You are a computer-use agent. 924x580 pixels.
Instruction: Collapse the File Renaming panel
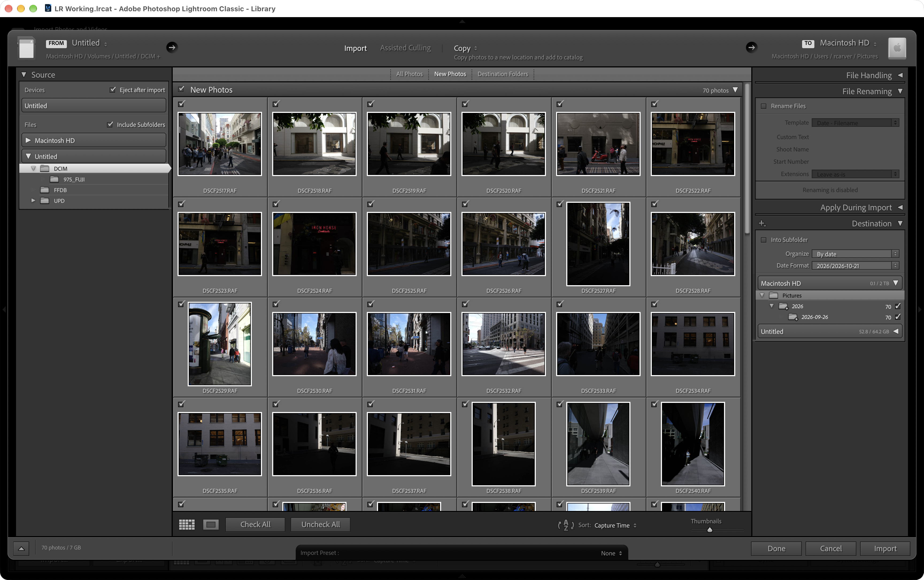click(900, 91)
